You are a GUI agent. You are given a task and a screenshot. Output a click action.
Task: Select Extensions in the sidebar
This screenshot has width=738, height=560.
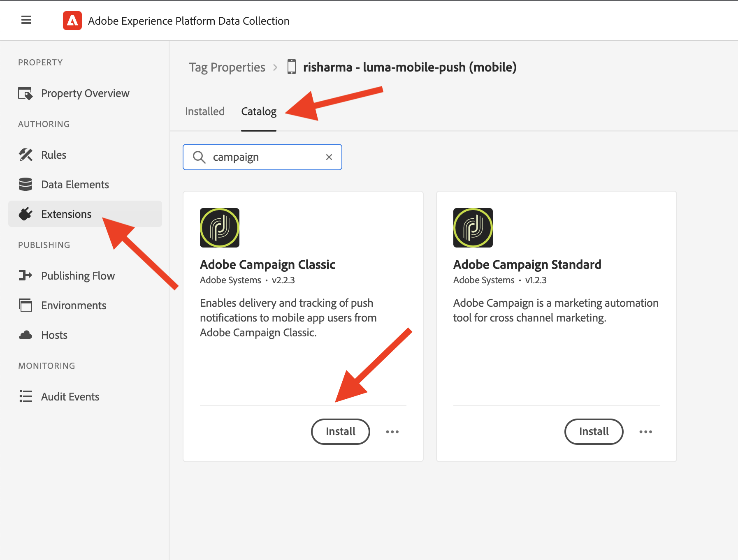tap(85, 214)
